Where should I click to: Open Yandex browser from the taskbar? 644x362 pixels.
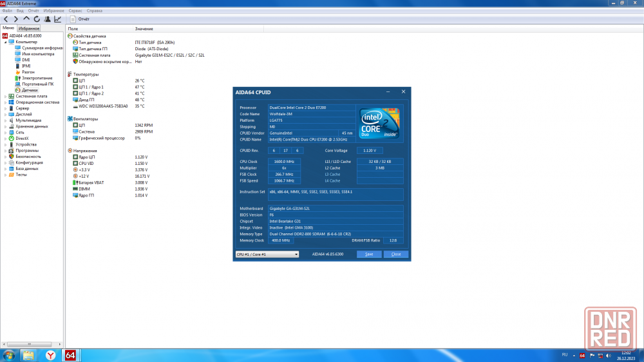click(50, 356)
